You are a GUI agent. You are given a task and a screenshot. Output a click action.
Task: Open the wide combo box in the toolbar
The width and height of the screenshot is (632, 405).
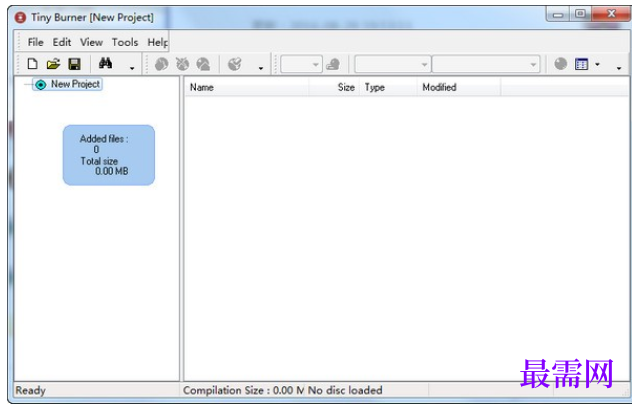click(486, 64)
